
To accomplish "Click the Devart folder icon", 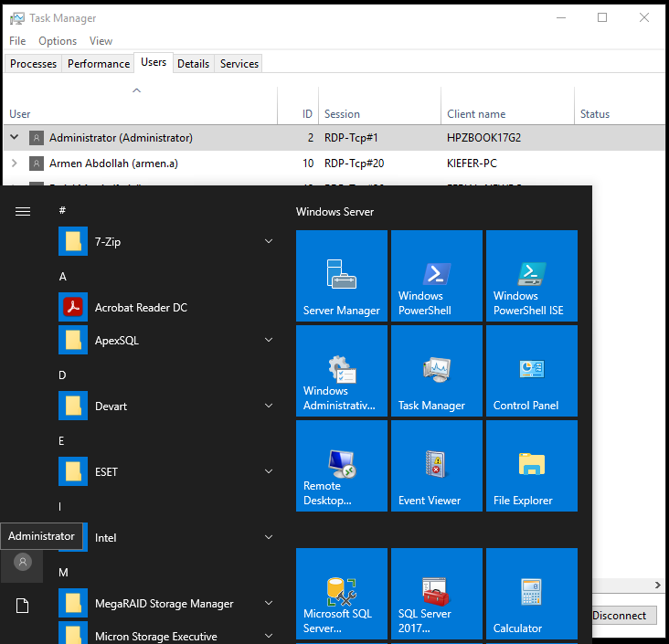I will pyautogui.click(x=73, y=406).
